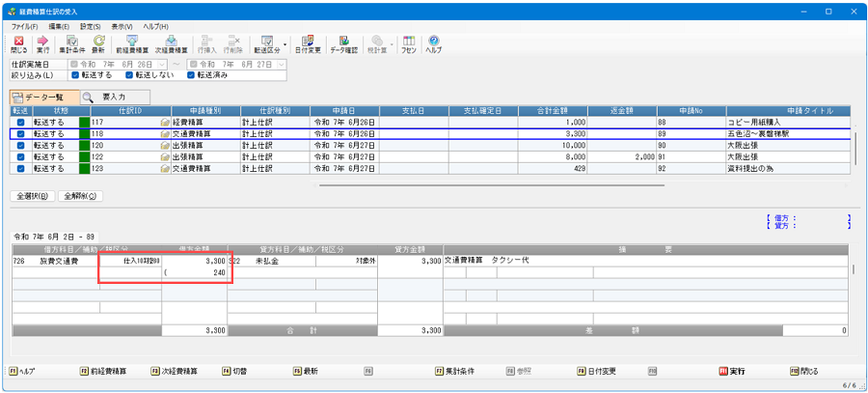Sort by the 合計金額 column header
The height and width of the screenshot is (393, 868).
[553, 111]
